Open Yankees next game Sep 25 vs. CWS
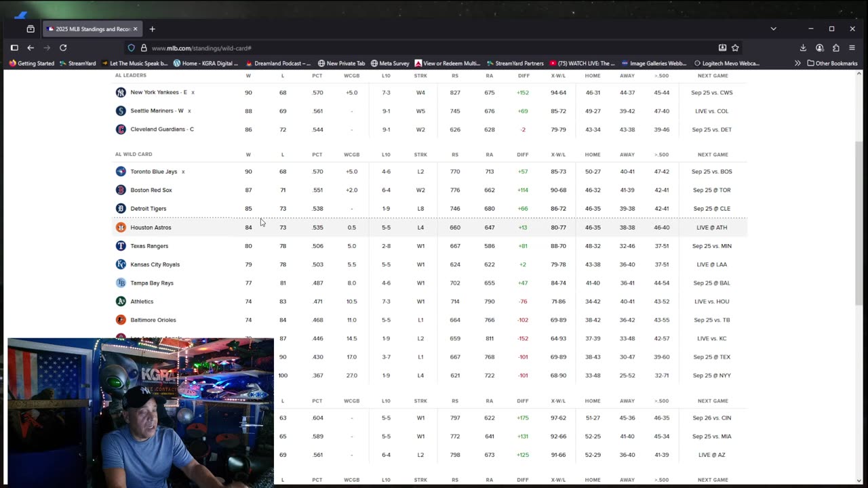Screen dimensions: 868x488 (712, 92)
